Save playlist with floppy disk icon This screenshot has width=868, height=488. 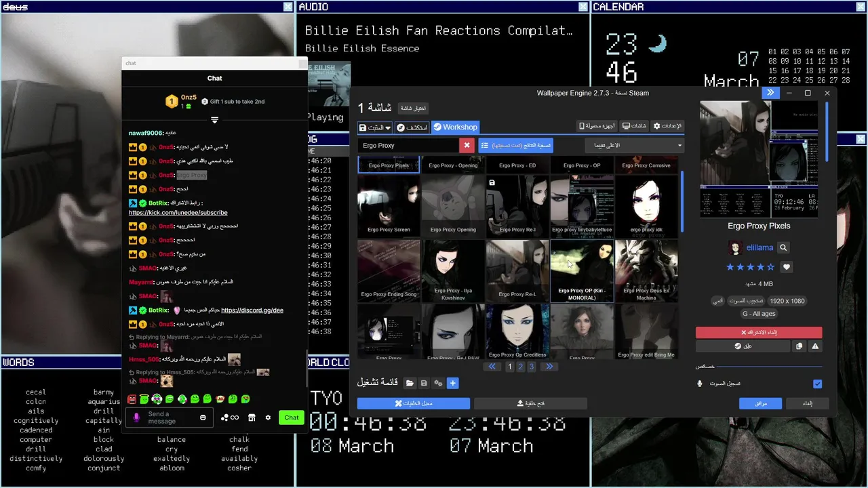424,384
